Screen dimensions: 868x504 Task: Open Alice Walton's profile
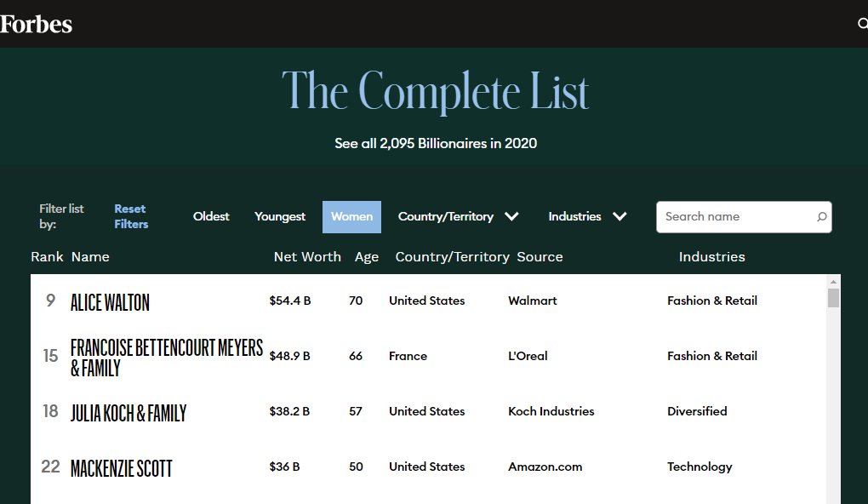(x=110, y=302)
